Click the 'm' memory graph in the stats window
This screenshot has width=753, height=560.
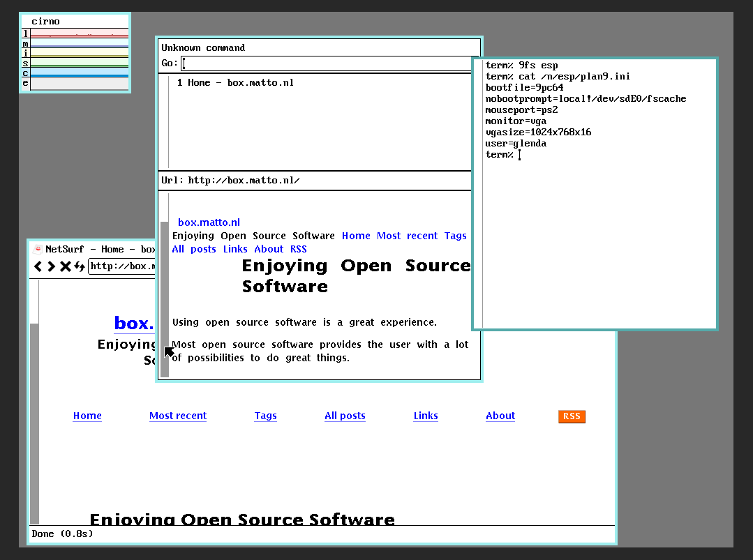tap(79, 43)
